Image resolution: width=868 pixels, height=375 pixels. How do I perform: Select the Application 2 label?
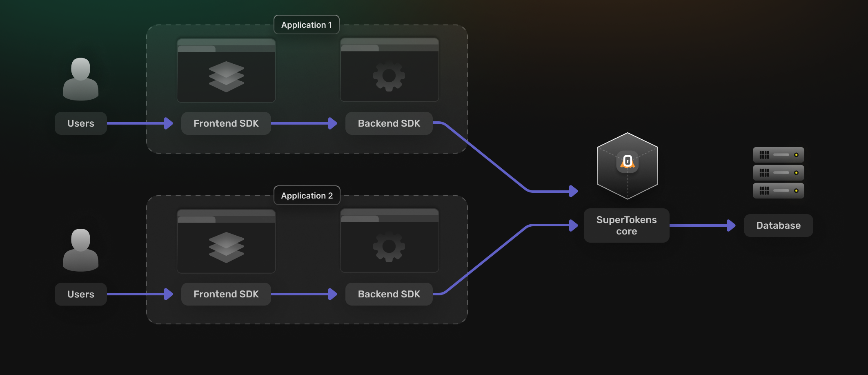(x=306, y=196)
